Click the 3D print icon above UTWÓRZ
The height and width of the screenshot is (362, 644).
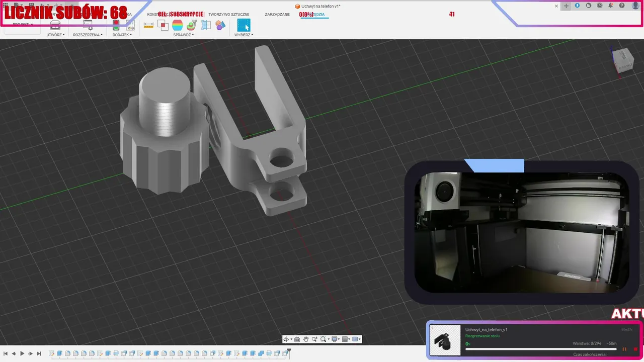point(55,25)
